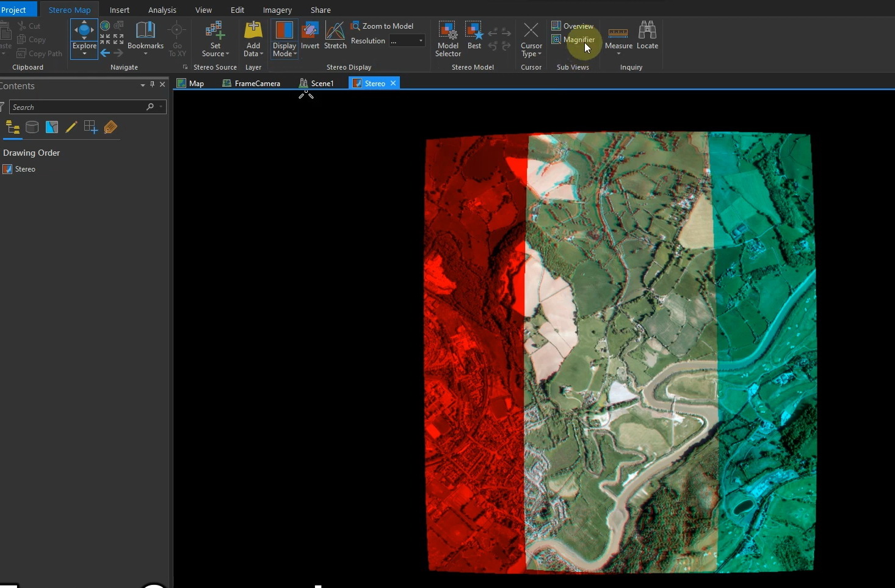Screen dimensions: 895x588
Task: Click the Add Data button
Action: point(253,38)
